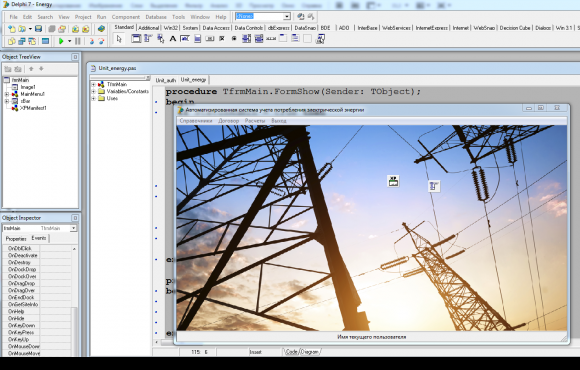Viewport: 580px width, 370px height.
Task: Click the Open file toolbar icon
Action: [22, 29]
